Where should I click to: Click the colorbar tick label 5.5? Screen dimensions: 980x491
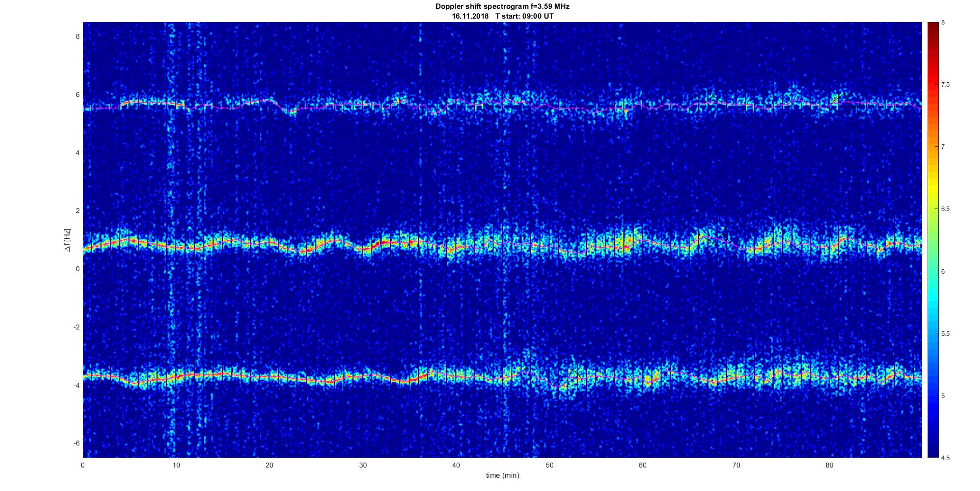pyautogui.click(x=945, y=334)
